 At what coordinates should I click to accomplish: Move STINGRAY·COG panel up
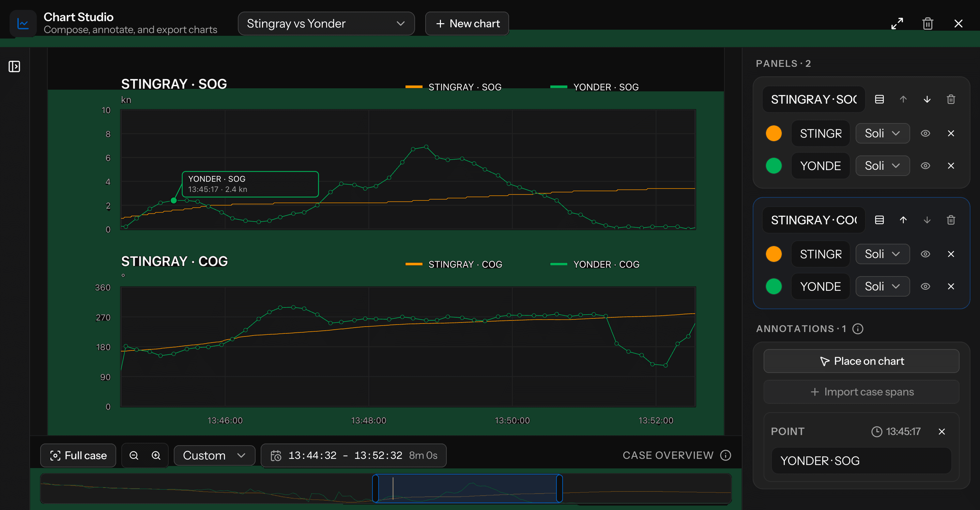click(x=903, y=220)
